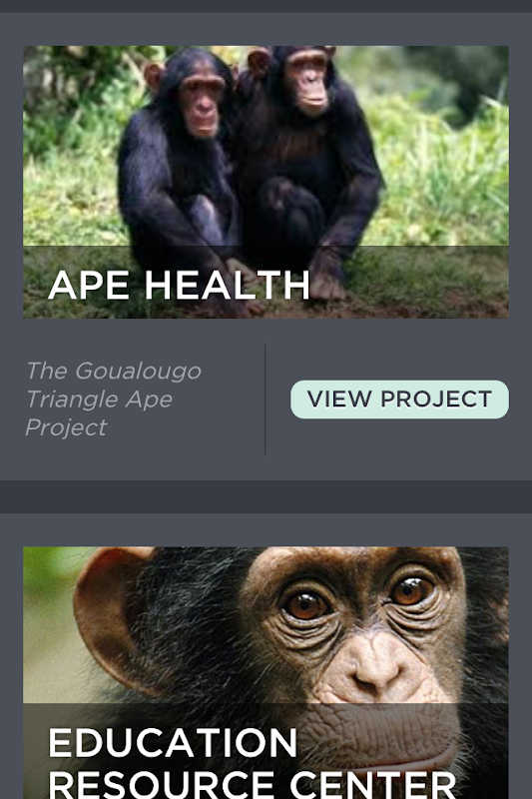Image resolution: width=532 pixels, height=799 pixels.
Task: Open the Education Resource Center chimp portrait
Action: 266,672
